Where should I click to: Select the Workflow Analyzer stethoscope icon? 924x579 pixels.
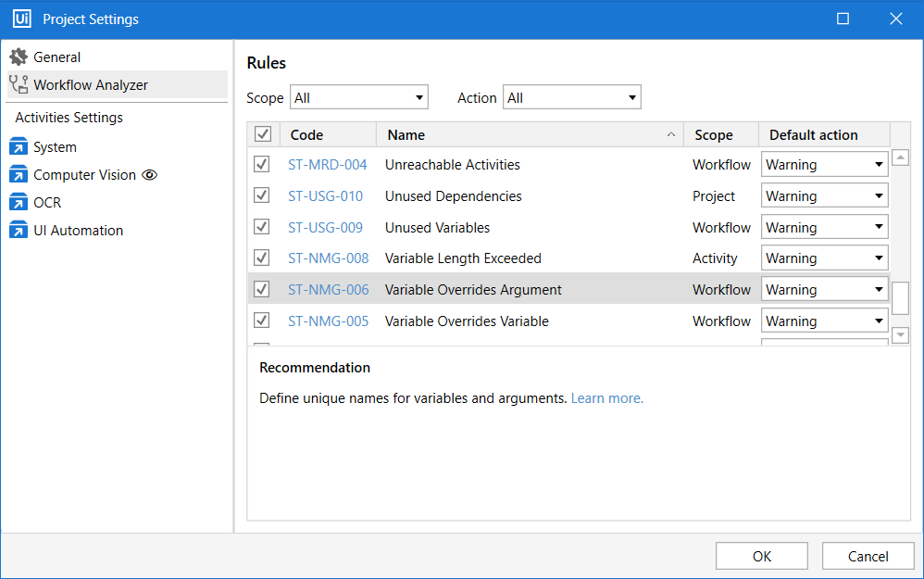pyautogui.click(x=19, y=85)
